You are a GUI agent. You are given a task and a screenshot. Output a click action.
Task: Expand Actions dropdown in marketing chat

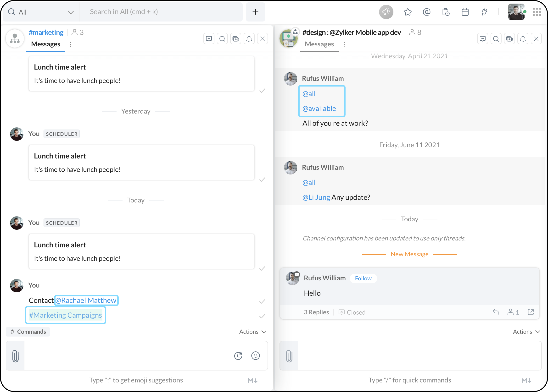[252, 332]
